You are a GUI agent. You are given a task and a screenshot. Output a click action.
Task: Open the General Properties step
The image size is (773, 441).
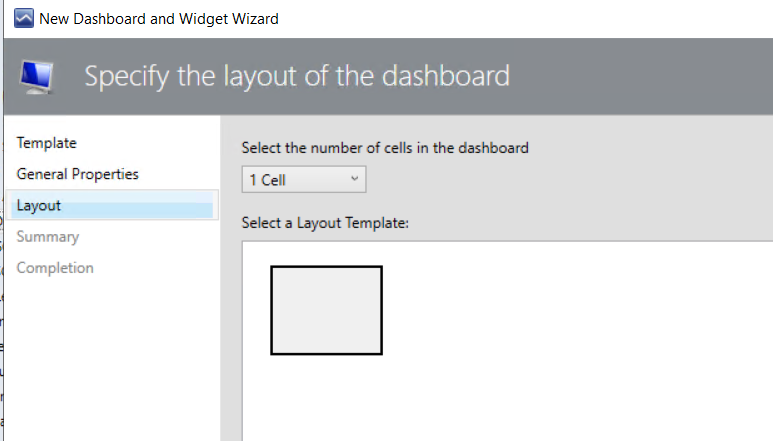(77, 174)
